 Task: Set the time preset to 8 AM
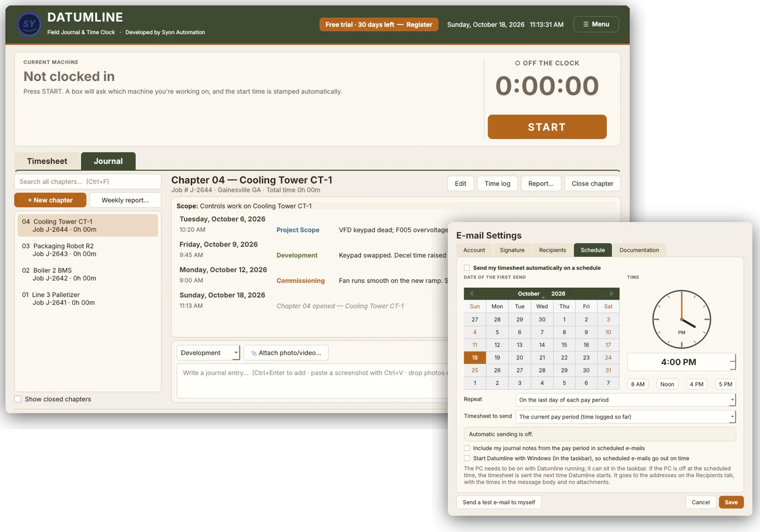[638, 384]
